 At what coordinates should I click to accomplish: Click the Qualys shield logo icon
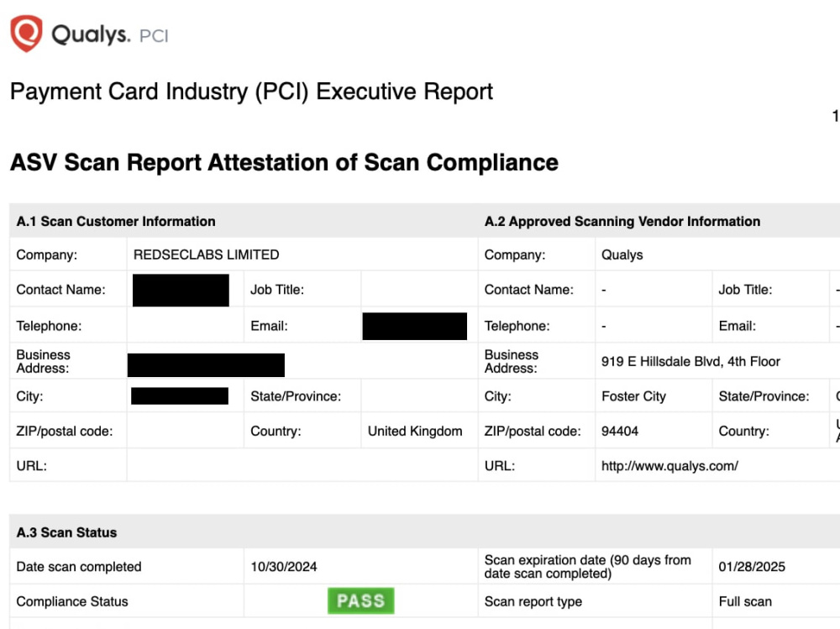tap(26, 34)
